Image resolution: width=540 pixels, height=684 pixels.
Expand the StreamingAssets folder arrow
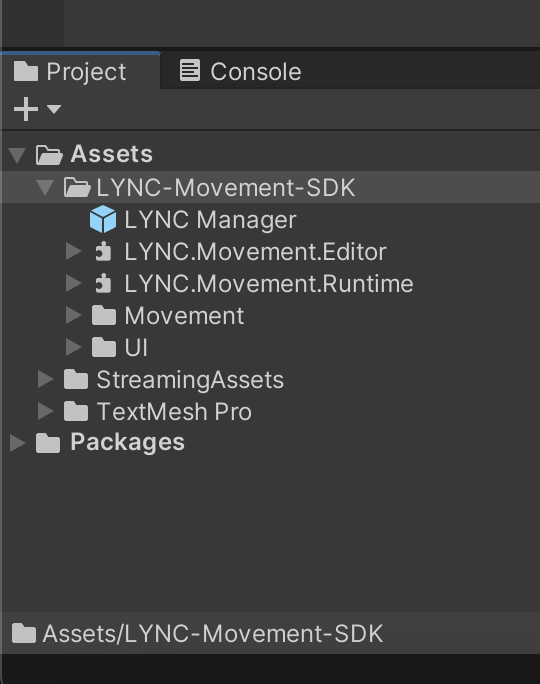click(x=45, y=379)
